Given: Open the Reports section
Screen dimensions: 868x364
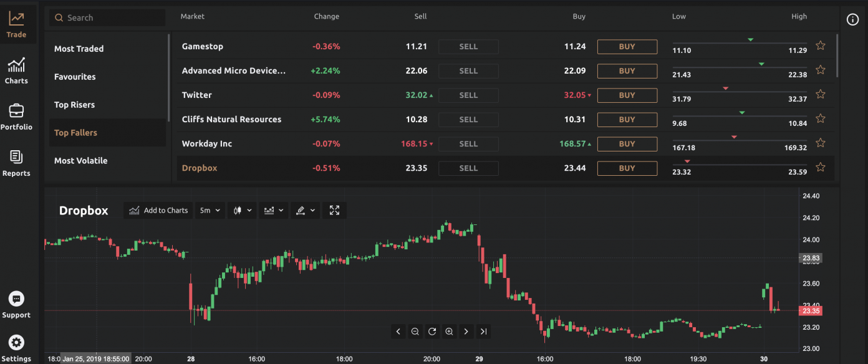Looking at the screenshot, I should pyautogui.click(x=16, y=163).
